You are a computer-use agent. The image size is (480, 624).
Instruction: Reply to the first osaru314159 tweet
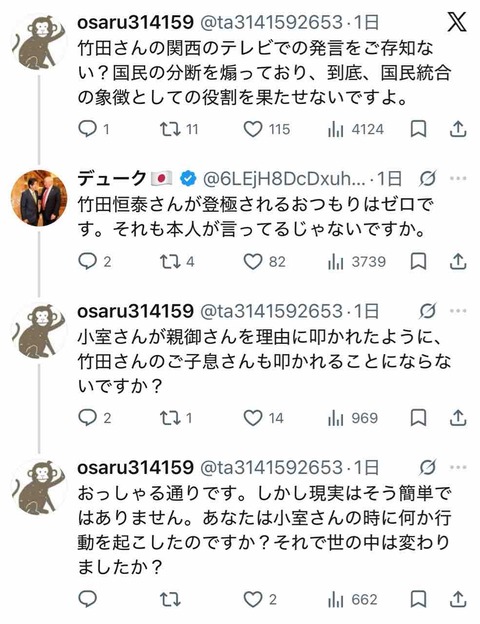87,129
